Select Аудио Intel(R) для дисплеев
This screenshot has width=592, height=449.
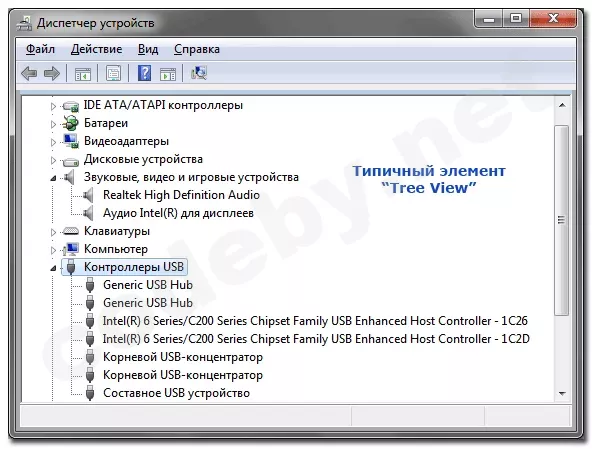tap(178, 213)
